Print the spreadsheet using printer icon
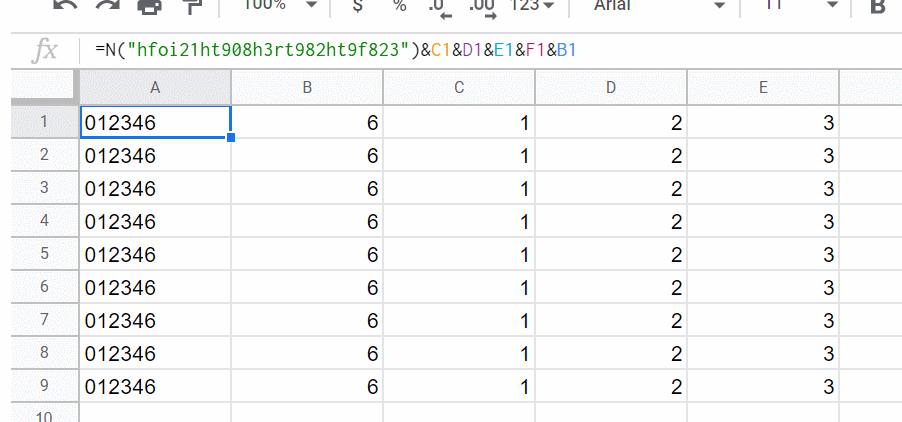The image size is (902, 422). 150,6
